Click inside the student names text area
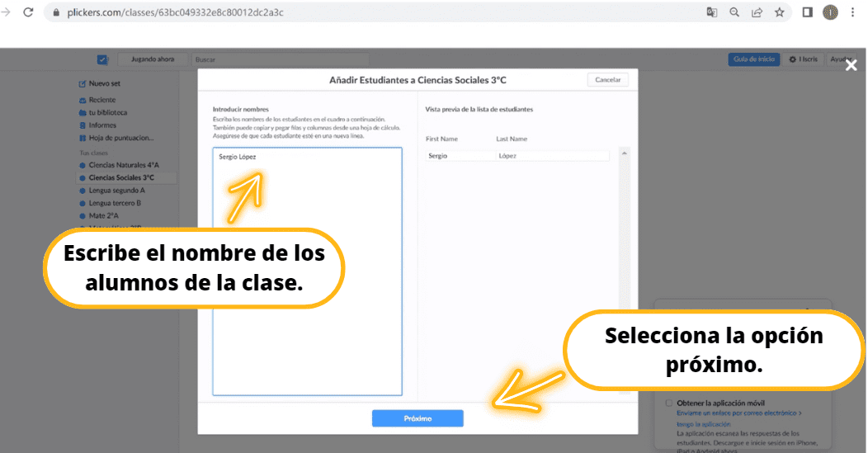Viewport: 868px width, 453px height. [x=307, y=272]
